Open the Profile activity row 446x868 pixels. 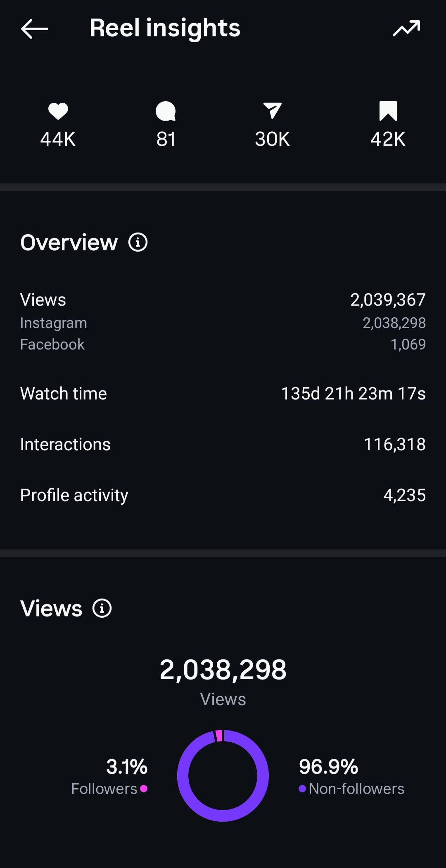tap(223, 495)
